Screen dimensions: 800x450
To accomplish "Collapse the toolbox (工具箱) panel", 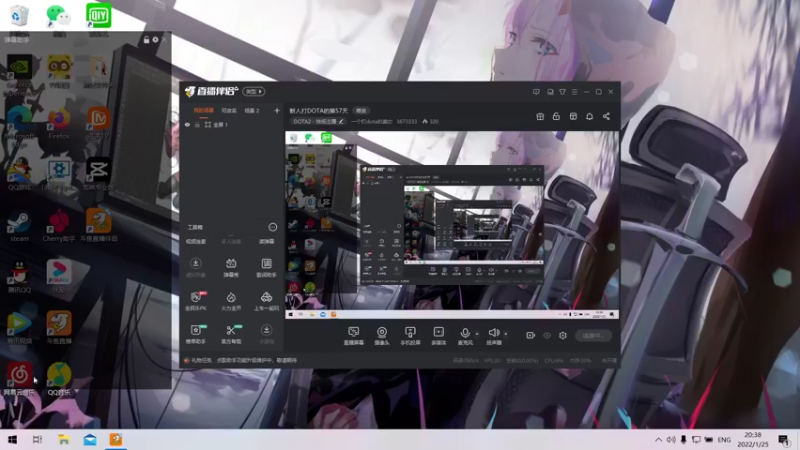I will coord(272,227).
